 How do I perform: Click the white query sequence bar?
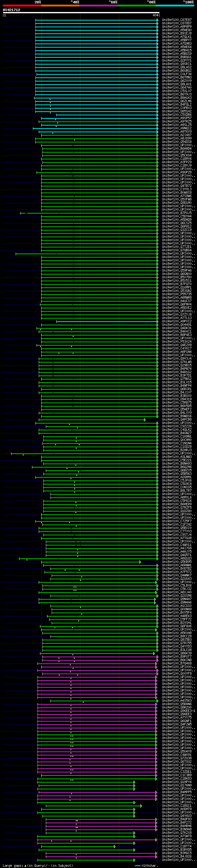81,13
